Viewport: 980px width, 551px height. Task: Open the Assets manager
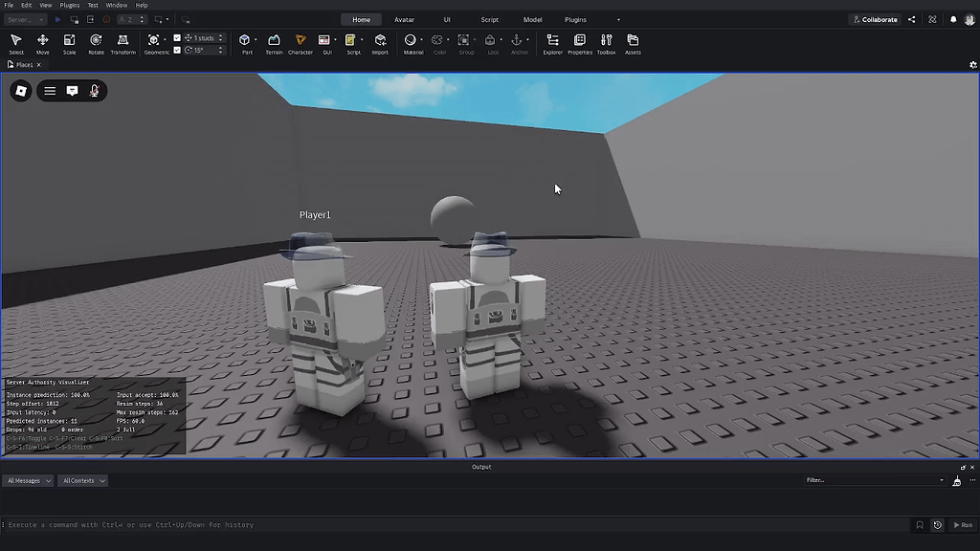click(x=633, y=44)
